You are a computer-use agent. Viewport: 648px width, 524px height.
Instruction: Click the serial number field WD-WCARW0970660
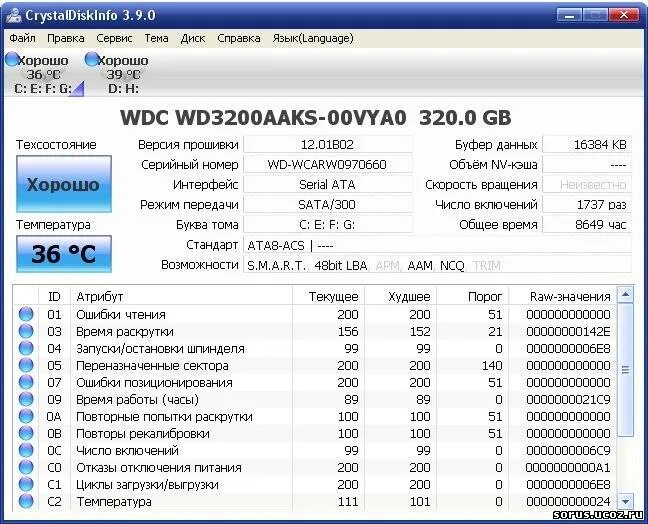pos(327,164)
